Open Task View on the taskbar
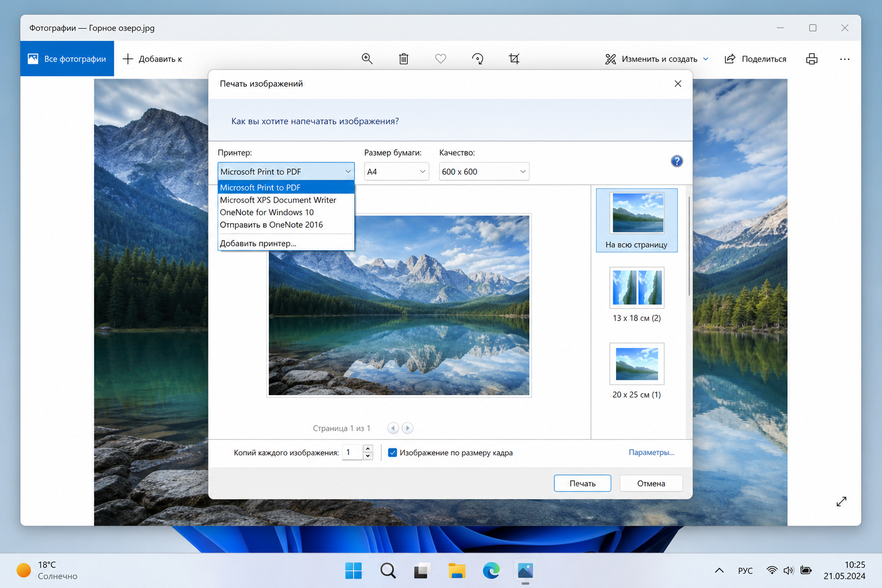 pyautogui.click(x=422, y=571)
